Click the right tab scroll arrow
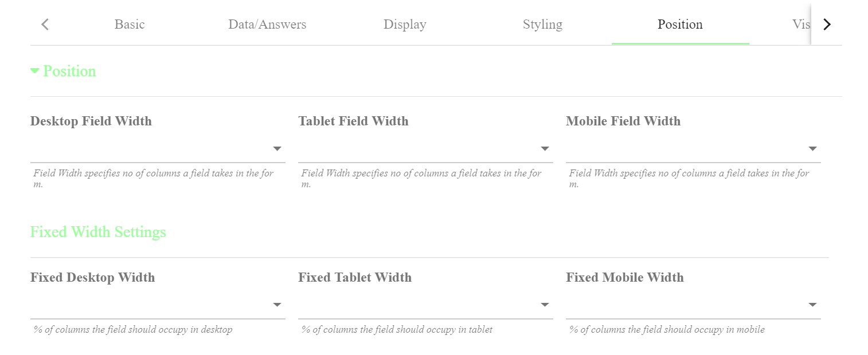 tap(826, 25)
